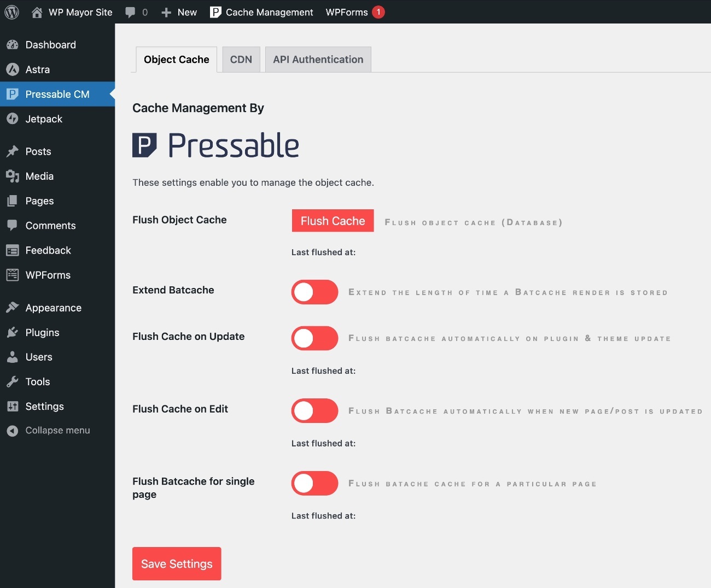
Task: Click the red Flush Cache button
Action: 333,221
